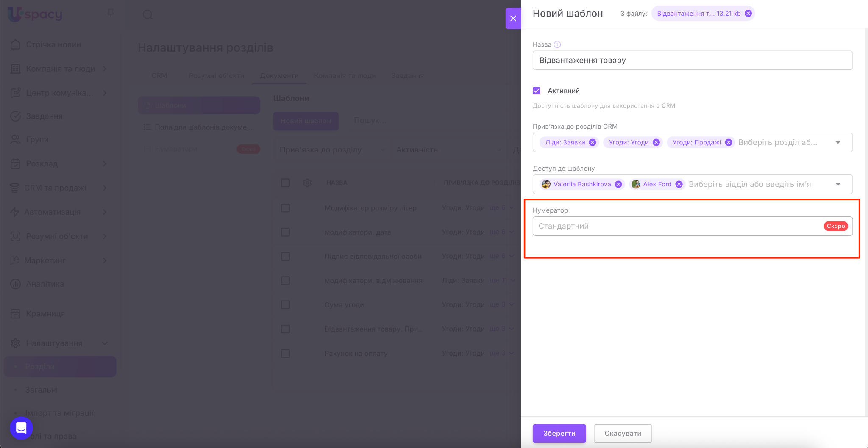
Task: Expand the CRM sections binding dropdown arrow
Action: [838, 142]
